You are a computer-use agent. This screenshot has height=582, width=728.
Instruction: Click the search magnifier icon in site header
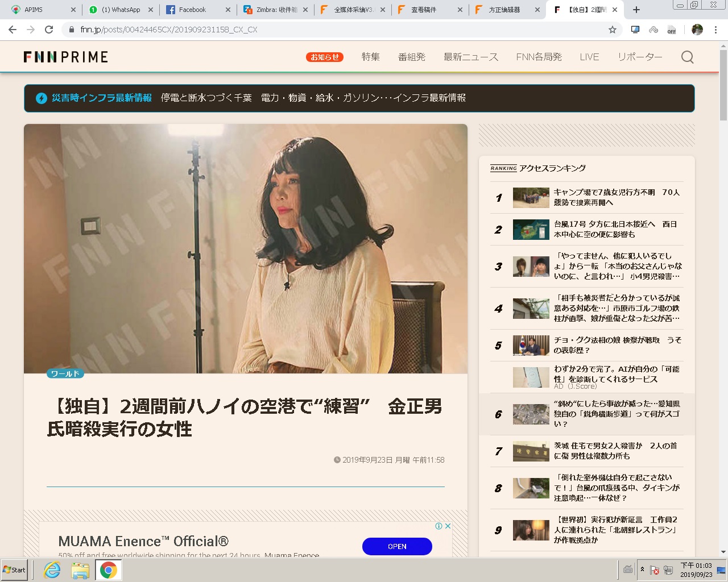point(687,57)
